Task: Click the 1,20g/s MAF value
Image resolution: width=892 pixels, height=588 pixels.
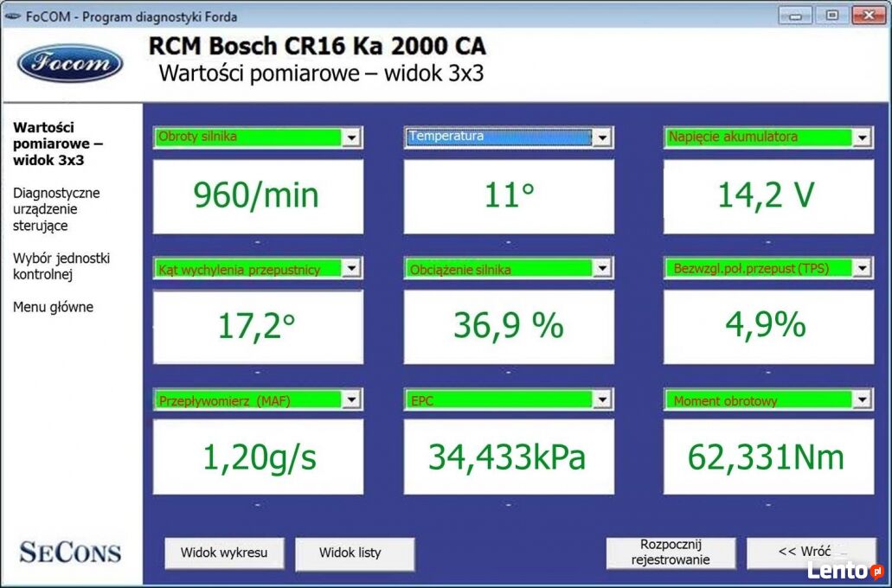Action: 259,457
